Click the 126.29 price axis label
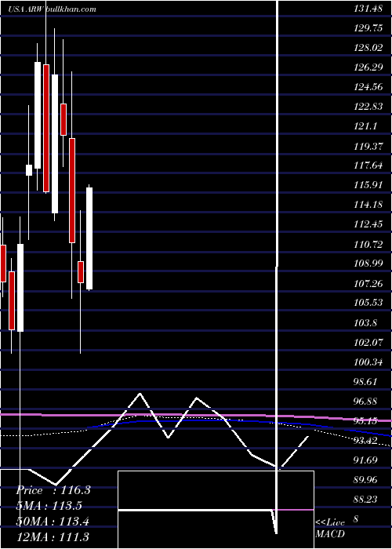Viewport: 392px width, 549px height. click(368, 68)
